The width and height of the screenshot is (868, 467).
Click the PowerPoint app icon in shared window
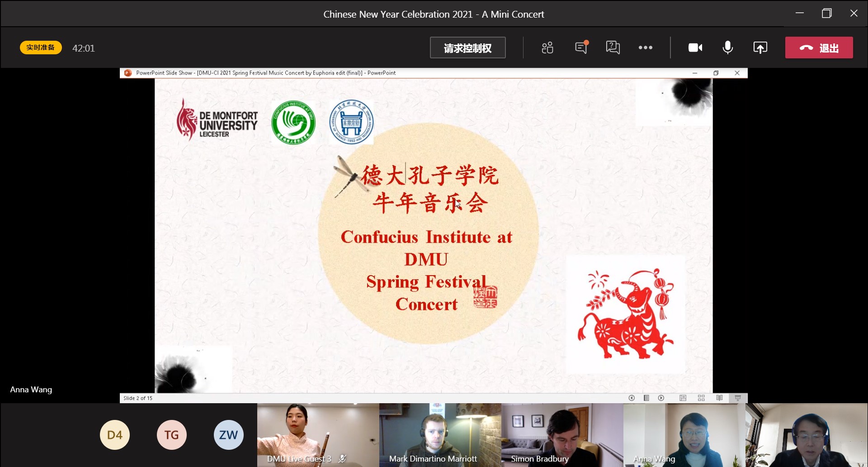[128, 73]
